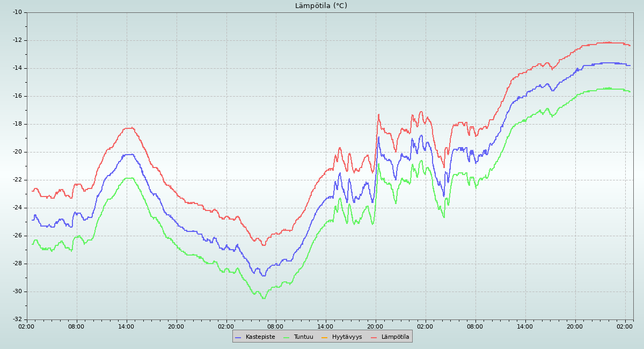The image size is (644, 349).
Task: Click the chart title Lämpötila (°C)
Action: pos(321,6)
